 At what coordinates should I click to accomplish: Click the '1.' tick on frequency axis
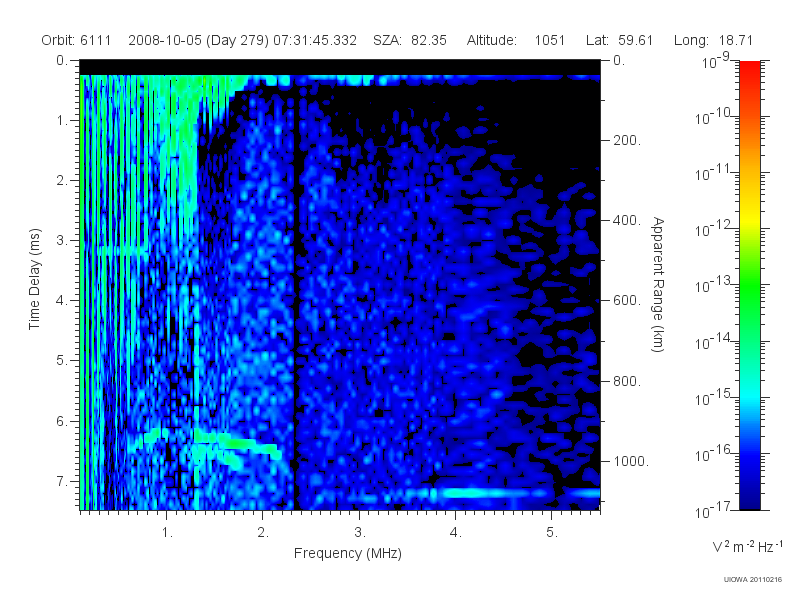tap(167, 533)
